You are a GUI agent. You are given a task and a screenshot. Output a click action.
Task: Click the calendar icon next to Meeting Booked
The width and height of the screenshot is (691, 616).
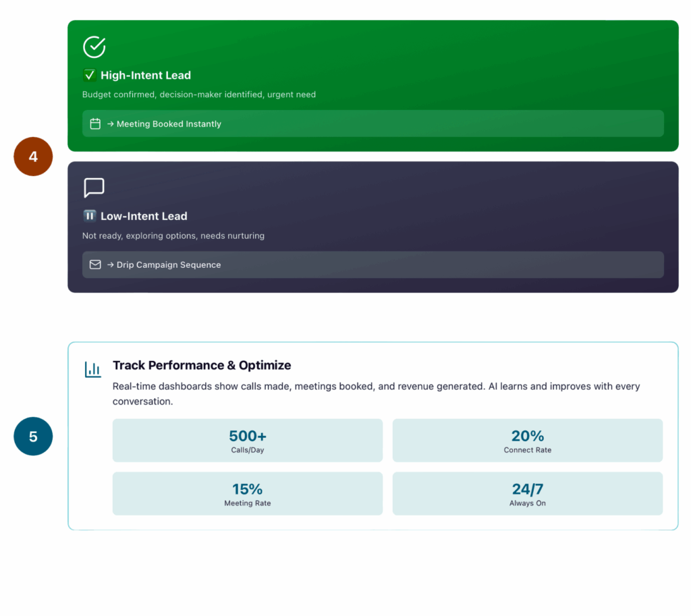pos(95,124)
